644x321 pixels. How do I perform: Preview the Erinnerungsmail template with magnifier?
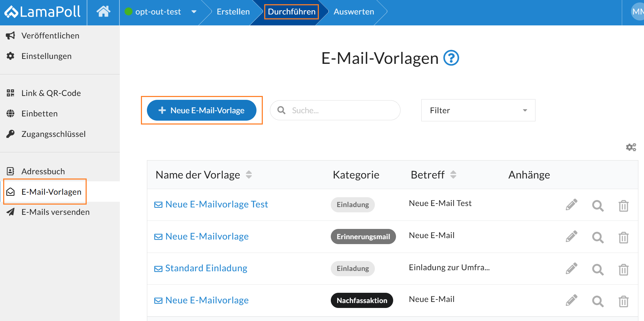pos(598,237)
